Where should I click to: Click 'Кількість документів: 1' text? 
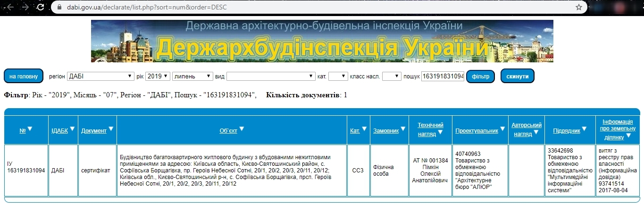click(x=307, y=95)
